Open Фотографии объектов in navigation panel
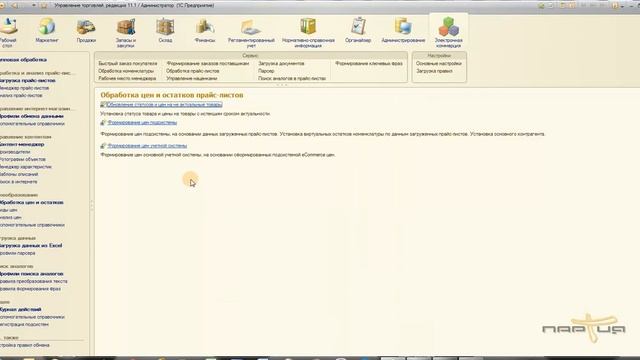 pos(23,160)
